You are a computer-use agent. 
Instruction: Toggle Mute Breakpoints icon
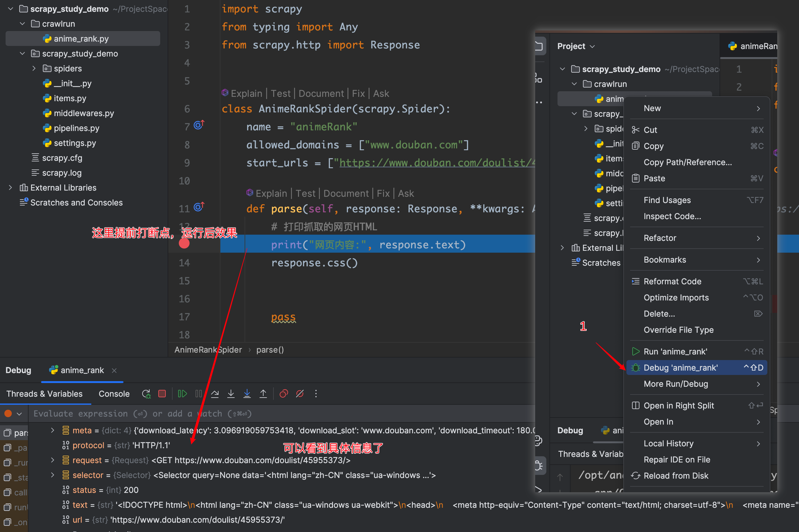[x=300, y=394]
